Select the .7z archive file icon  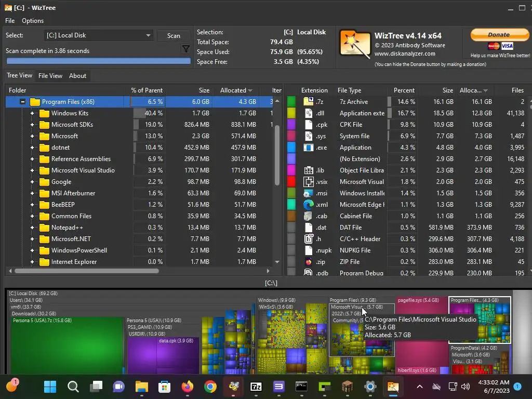[309, 101]
